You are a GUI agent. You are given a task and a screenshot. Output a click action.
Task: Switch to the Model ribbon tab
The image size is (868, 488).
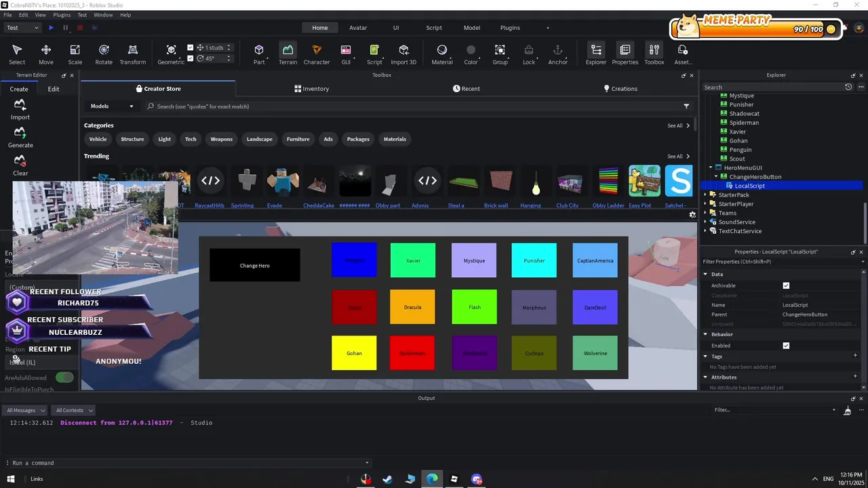[472, 28]
